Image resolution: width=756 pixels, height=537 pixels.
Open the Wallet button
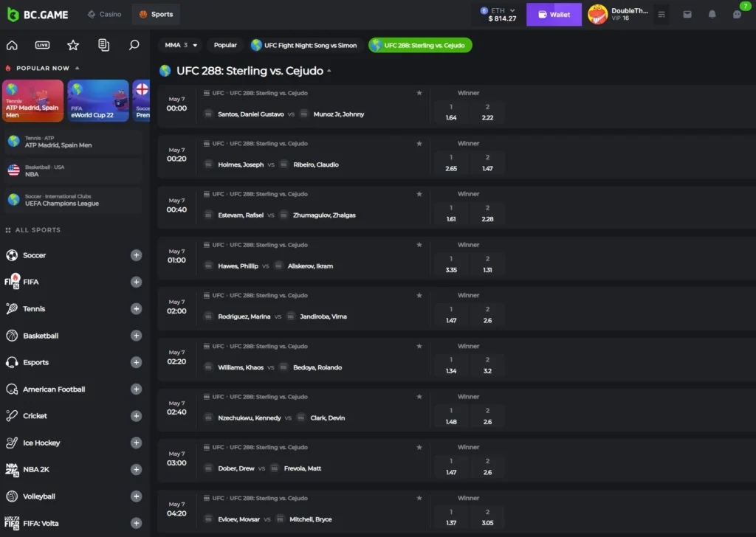(x=554, y=15)
